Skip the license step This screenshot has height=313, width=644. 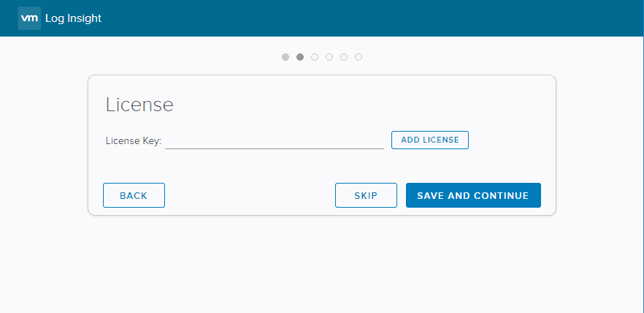[x=366, y=195]
